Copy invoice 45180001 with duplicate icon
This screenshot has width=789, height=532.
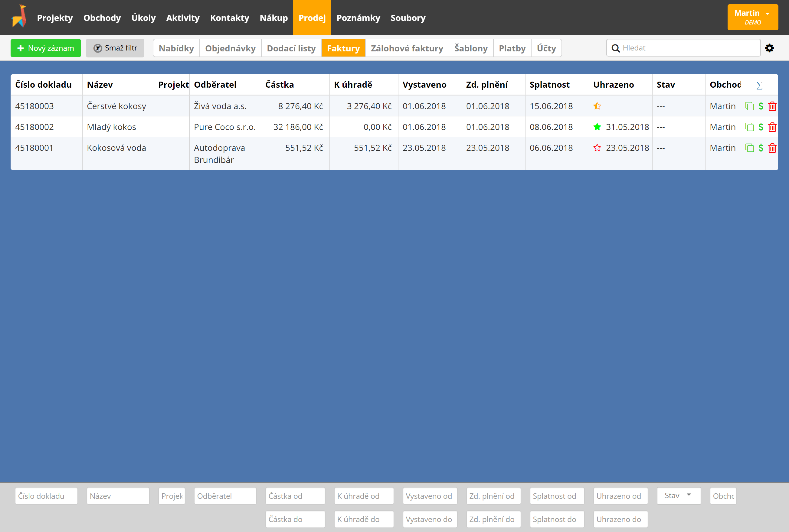click(x=750, y=148)
